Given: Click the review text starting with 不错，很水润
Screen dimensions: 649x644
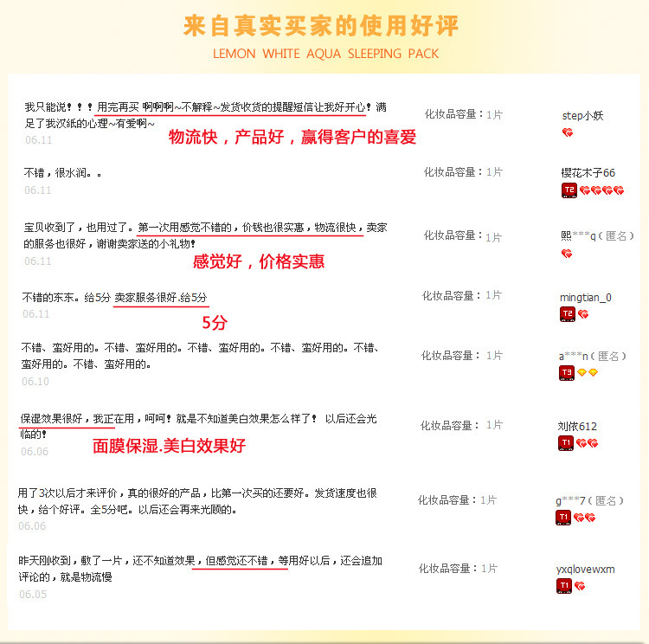Looking at the screenshot, I should pyautogui.click(x=62, y=172).
